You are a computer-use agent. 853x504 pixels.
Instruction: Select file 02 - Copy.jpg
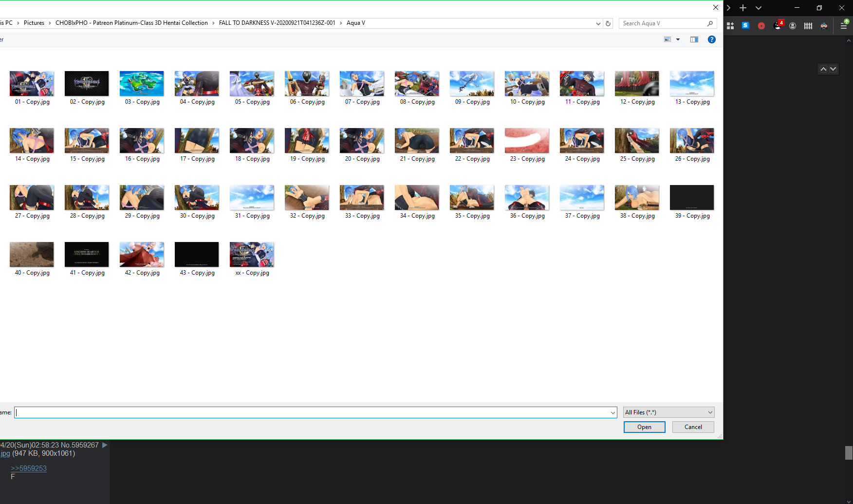pyautogui.click(x=87, y=88)
